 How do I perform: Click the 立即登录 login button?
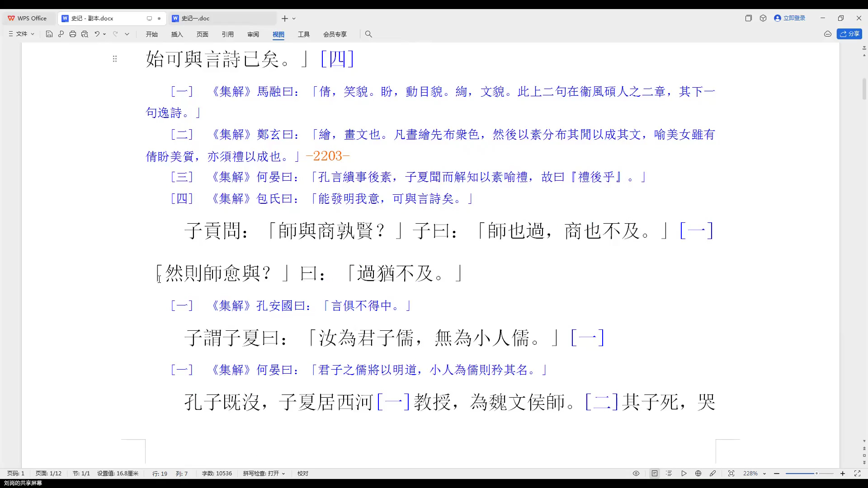[x=790, y=18]
